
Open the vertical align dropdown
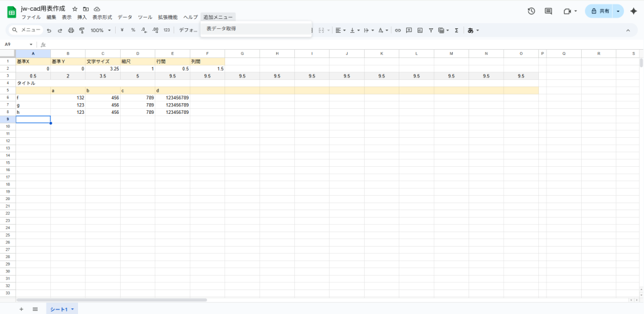coord(353,30)
